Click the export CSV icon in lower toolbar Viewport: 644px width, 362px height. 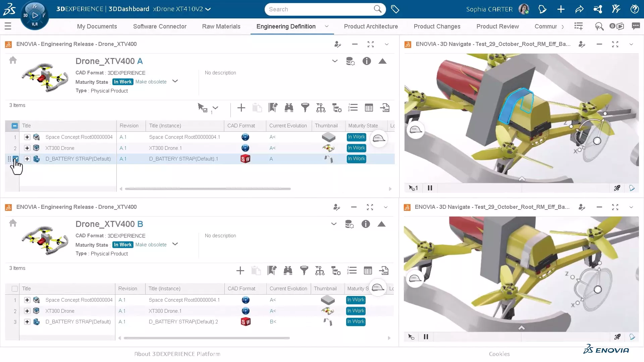pos(384,271)
